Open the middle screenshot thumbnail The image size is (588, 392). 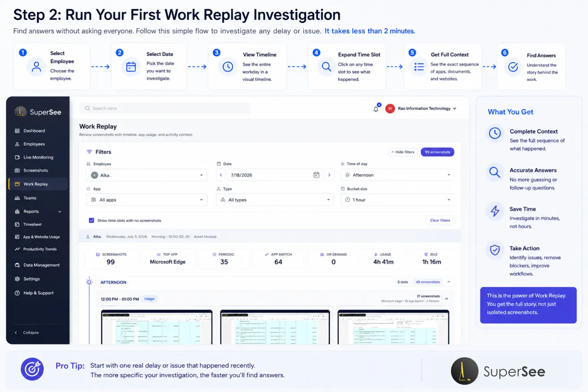275,327
